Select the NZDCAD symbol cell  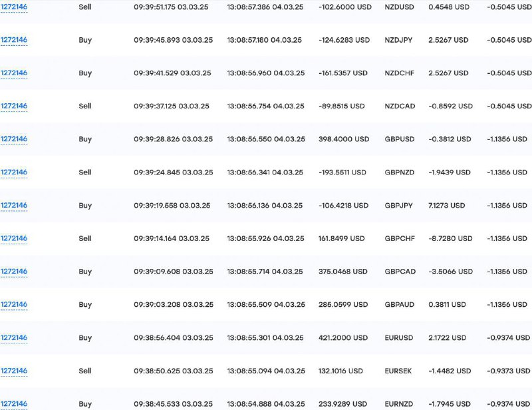point(400,106)
